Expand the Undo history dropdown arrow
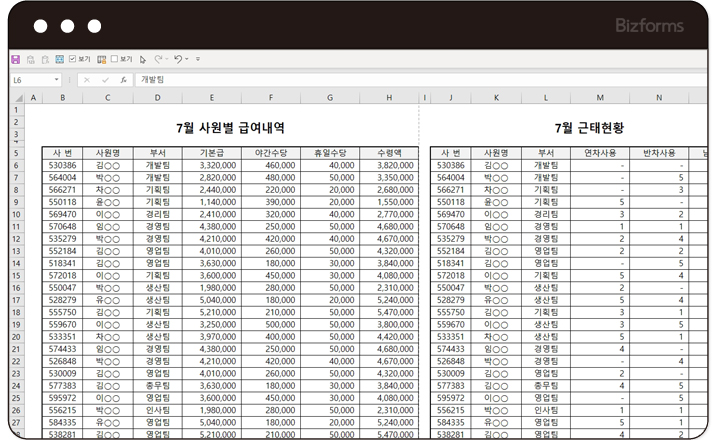The height and width of the screenshot is (440, 715). pyautogui.click(x=187, y=59)
